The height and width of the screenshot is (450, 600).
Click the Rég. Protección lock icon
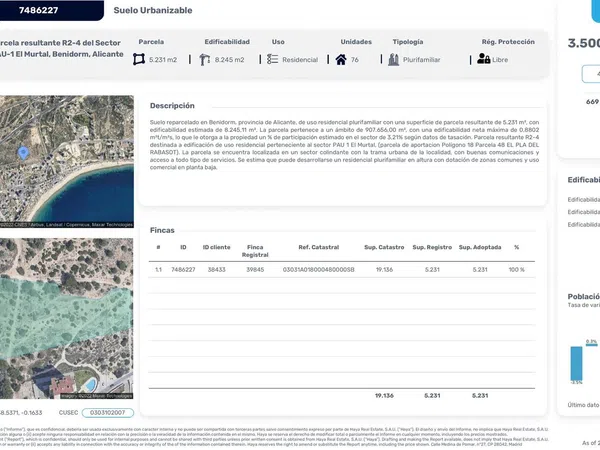pyautogui.click(x=483, y=60)
